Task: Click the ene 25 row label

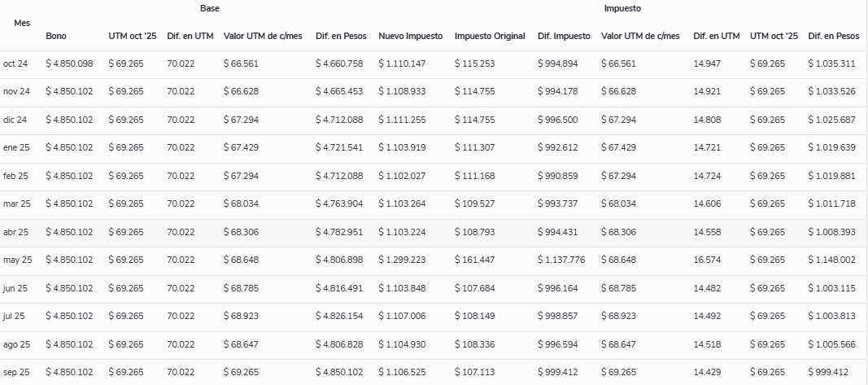Action: pos(16,147)
